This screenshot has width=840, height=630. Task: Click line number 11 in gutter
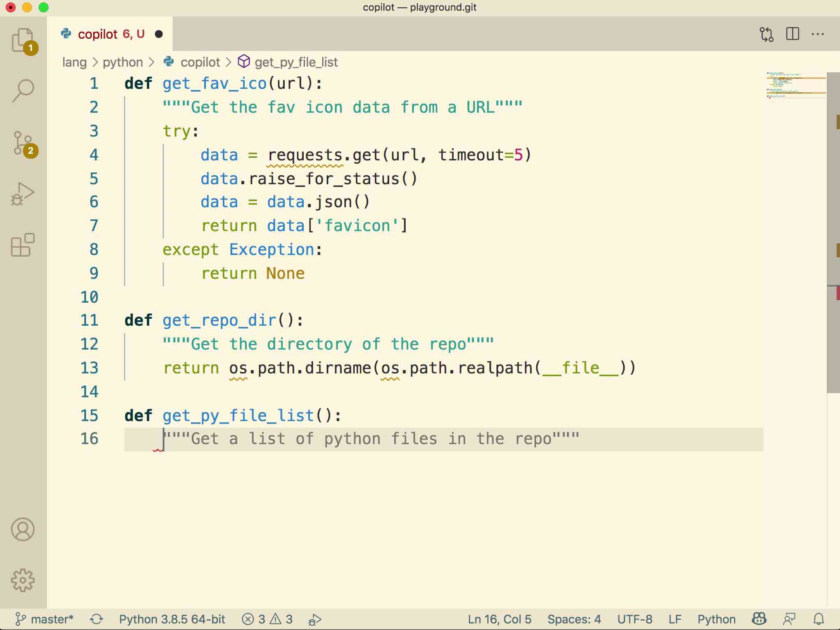tap(90, 320)
